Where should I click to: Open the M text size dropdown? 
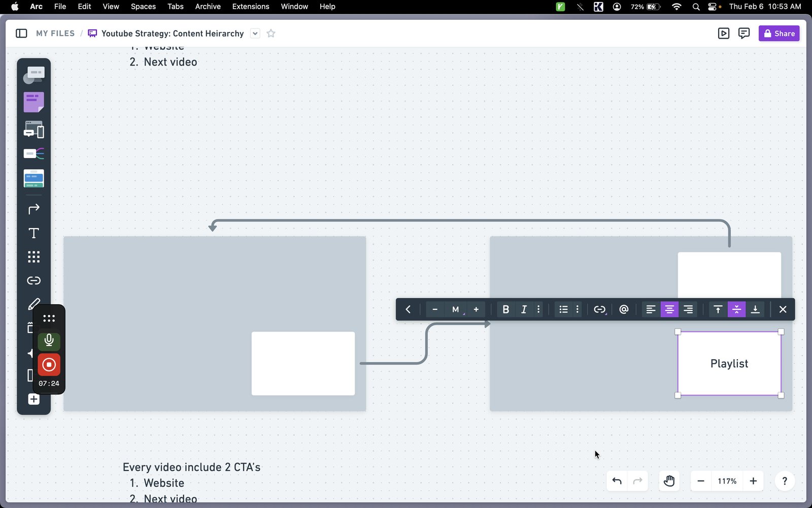click(456, 309)
